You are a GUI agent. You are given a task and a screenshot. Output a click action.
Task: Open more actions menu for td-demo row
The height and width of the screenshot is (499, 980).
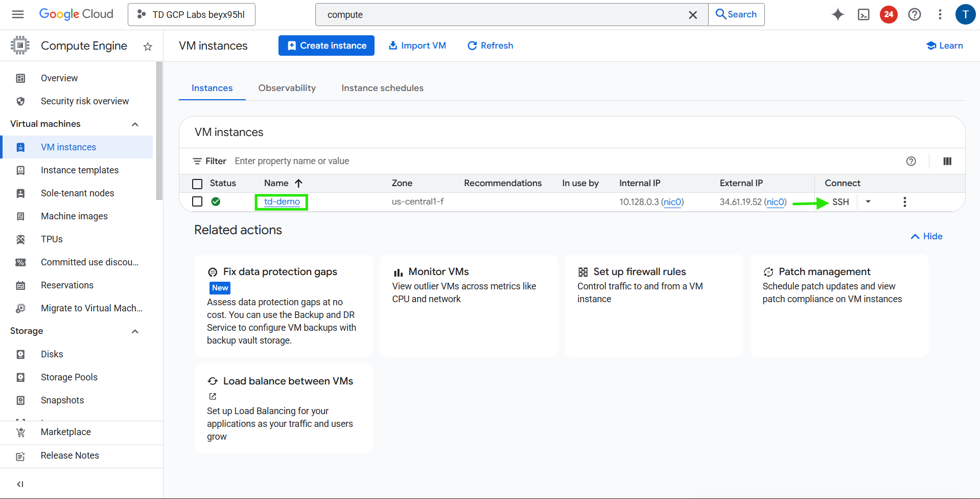tap(904, 202)
